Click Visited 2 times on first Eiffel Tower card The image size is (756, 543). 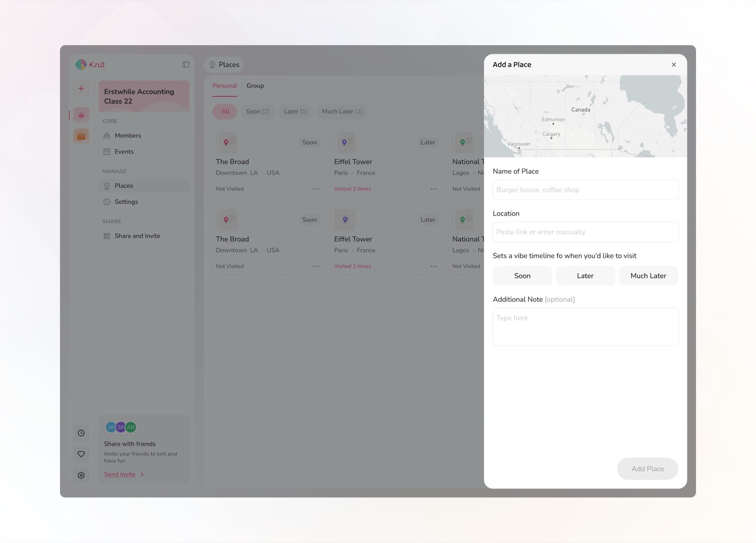point(352,189)
